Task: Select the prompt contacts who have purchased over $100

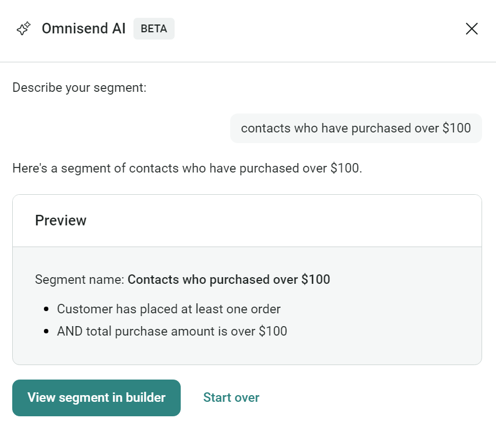Action: click(x=356, y=128)
